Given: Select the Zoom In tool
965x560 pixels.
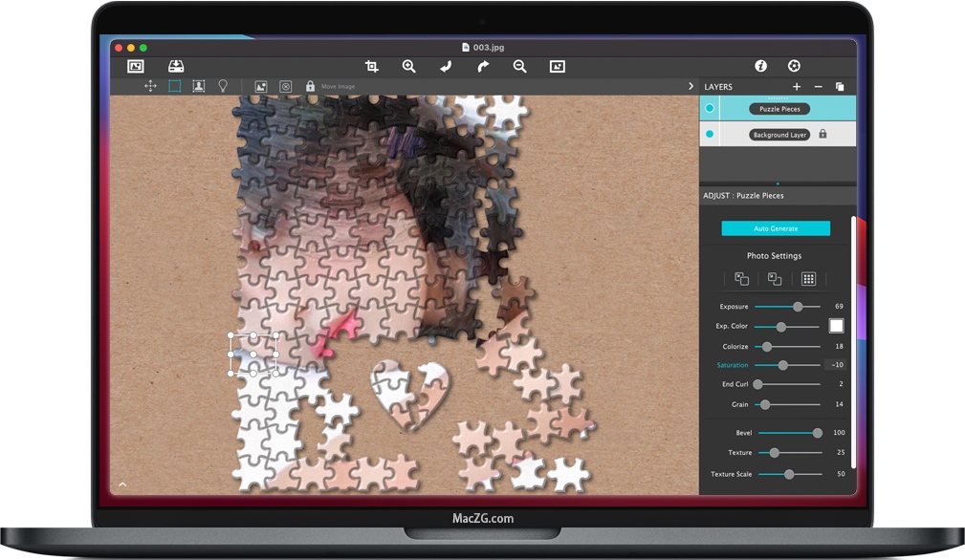Looking at the screenshot, I should [408, 67].
